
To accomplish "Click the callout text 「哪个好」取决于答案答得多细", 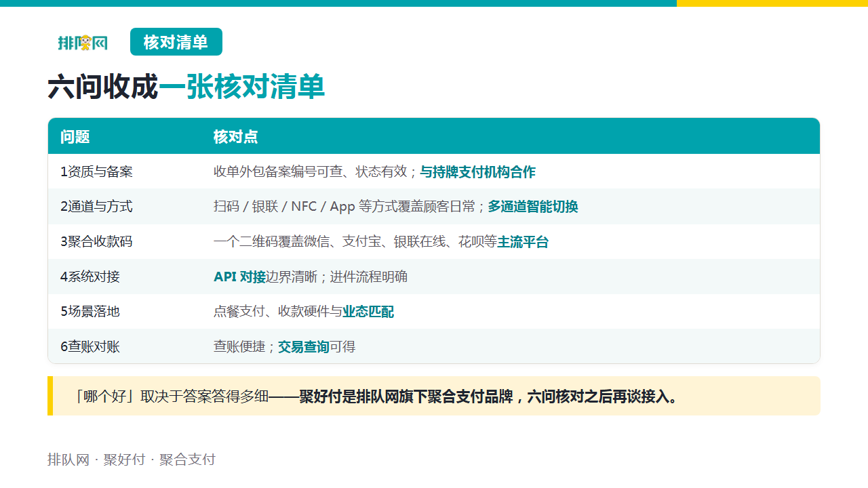I will click(x=172, y=396).
